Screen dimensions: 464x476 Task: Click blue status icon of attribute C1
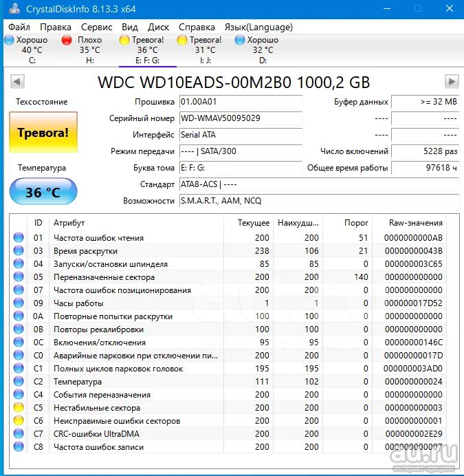pos(19,368)
